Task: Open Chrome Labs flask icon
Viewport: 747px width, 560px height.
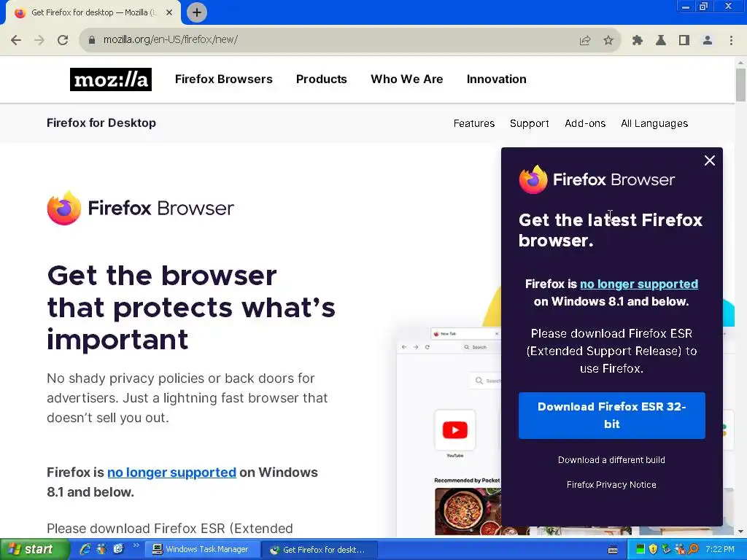Action: [x=661, y=41]
